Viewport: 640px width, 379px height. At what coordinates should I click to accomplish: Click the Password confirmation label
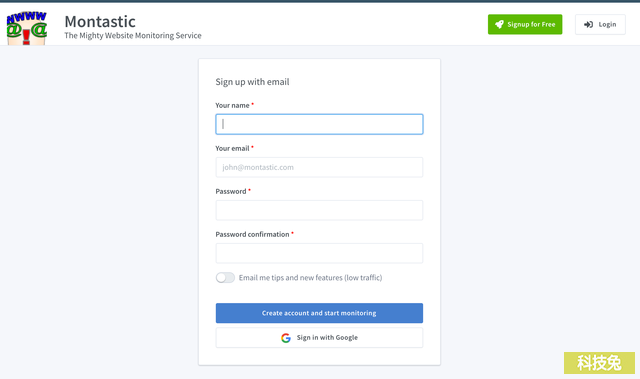(252, 235)
